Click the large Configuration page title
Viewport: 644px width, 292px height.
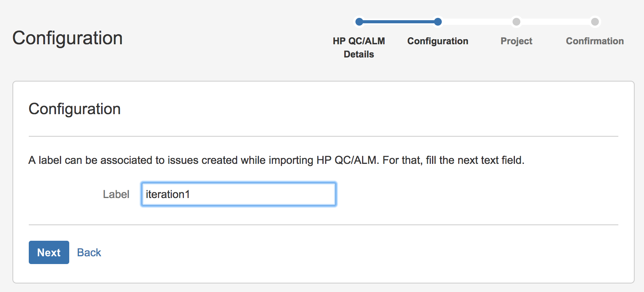tap(68, 38)
